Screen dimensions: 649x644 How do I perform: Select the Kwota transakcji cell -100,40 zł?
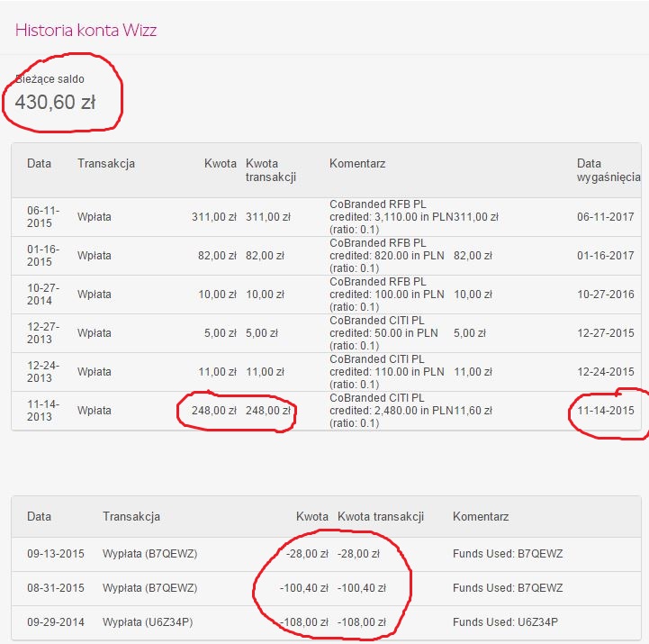tap(361, 587)
